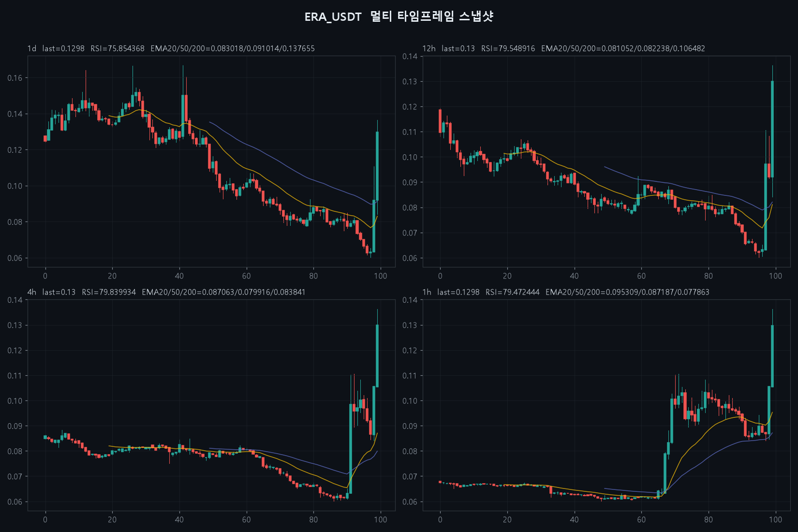798x532 pixels.
Task: Click the 0.12 y-axis label on 1d chart
Action: pos(15,150)
